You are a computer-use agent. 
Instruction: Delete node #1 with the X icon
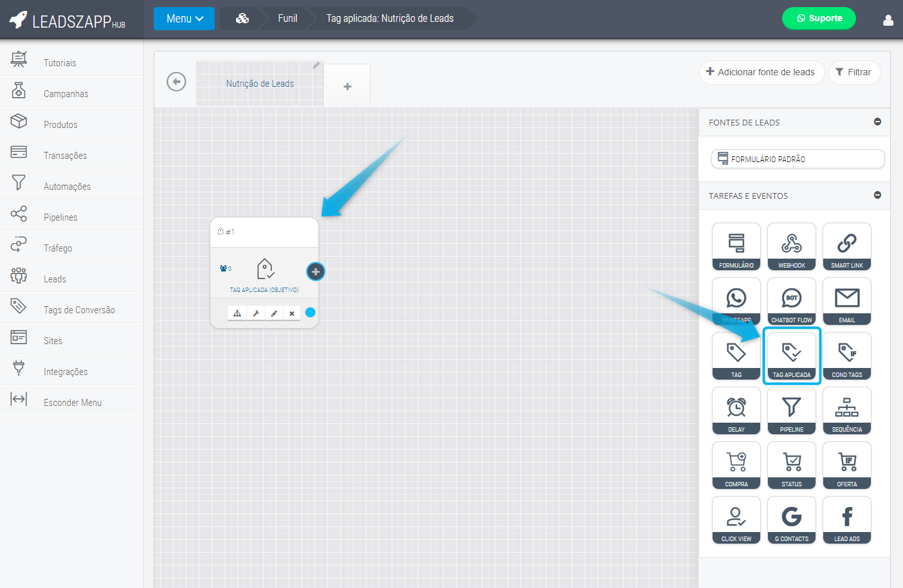291,313
